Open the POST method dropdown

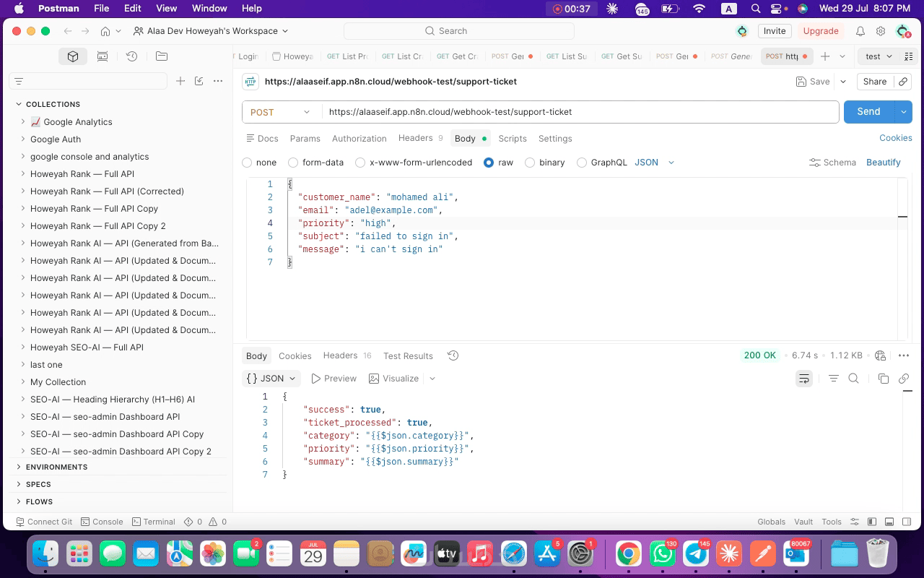(280, 112)
